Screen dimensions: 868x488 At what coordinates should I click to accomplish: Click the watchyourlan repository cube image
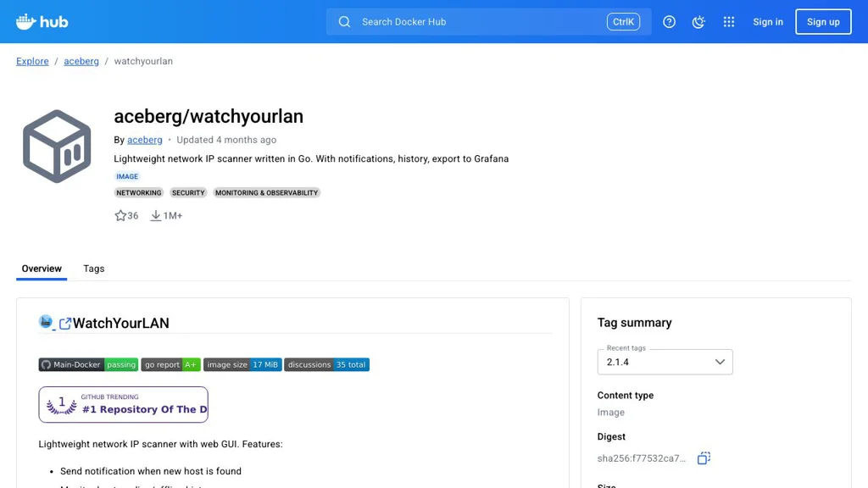[x=57, y=146]
